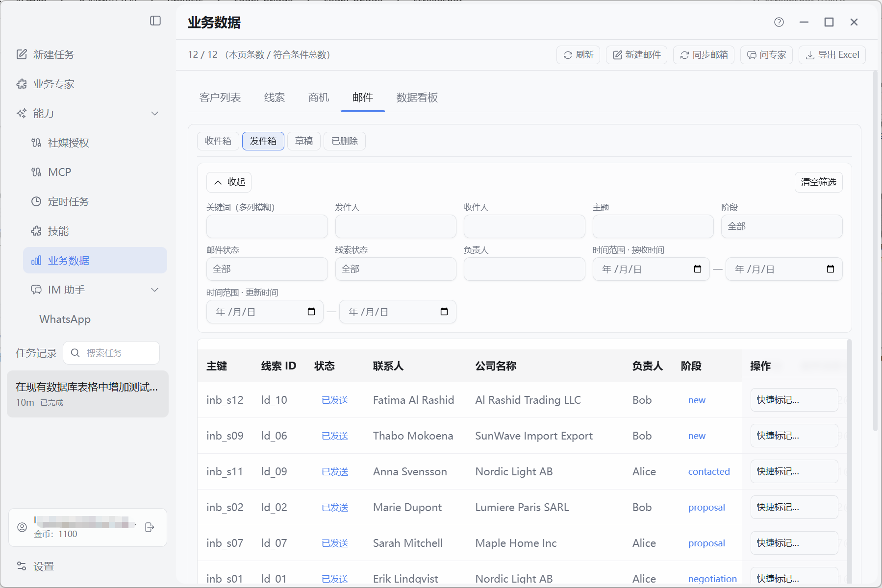
Task: Open MCP in the sidebar
Action: tap(51, 172)
